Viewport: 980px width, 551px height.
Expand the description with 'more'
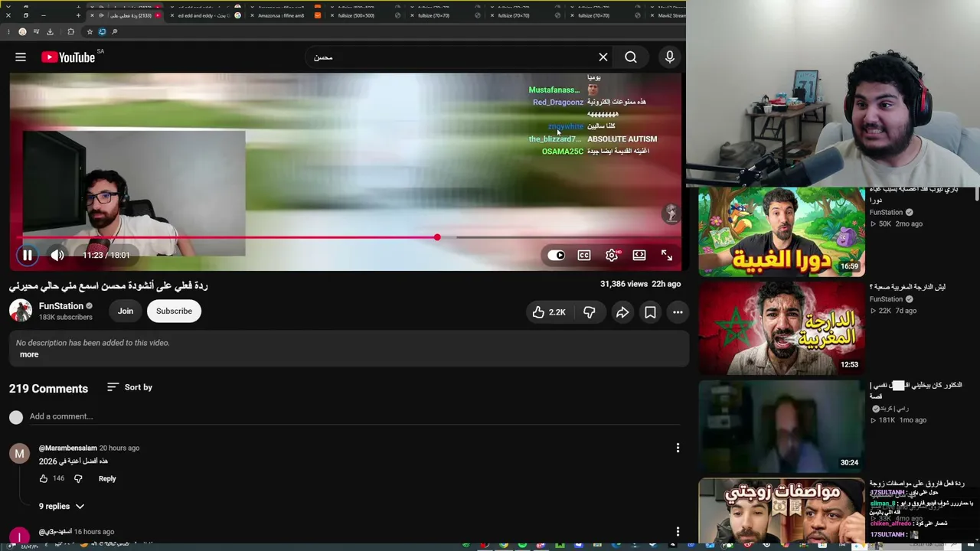(29, 354)
